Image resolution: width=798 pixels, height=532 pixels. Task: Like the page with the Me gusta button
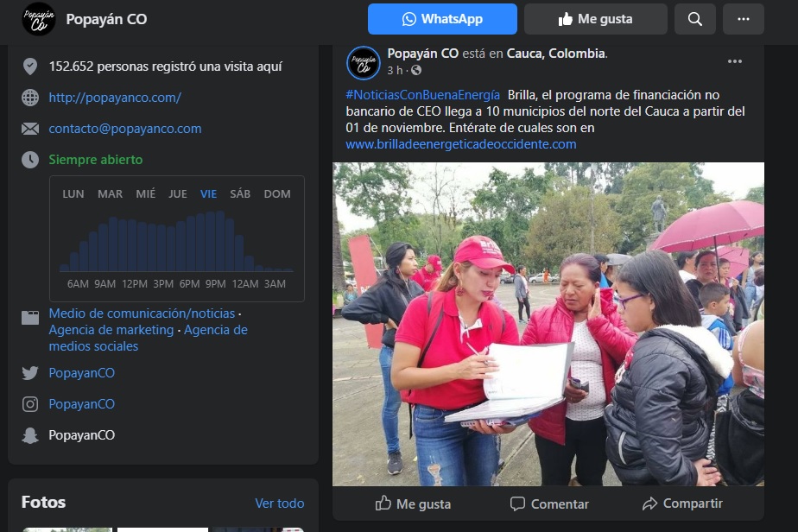pyautogui.click(x=595, y=19)
